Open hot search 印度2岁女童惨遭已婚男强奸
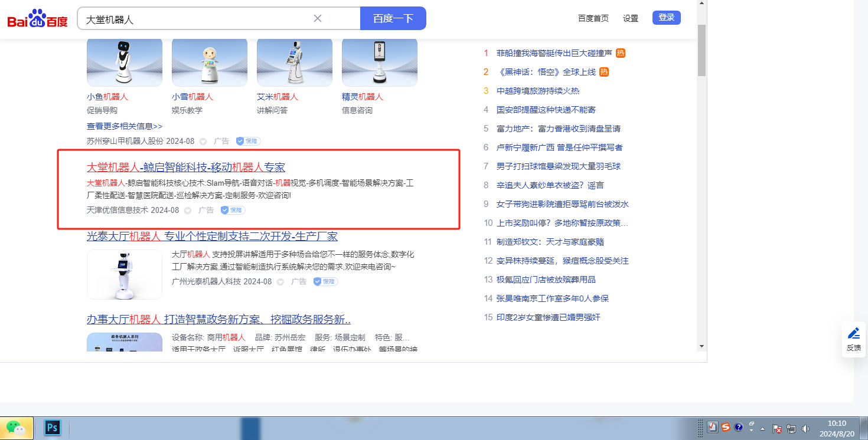The width and height of the screenshot is (868, 440). coord(549,317)
